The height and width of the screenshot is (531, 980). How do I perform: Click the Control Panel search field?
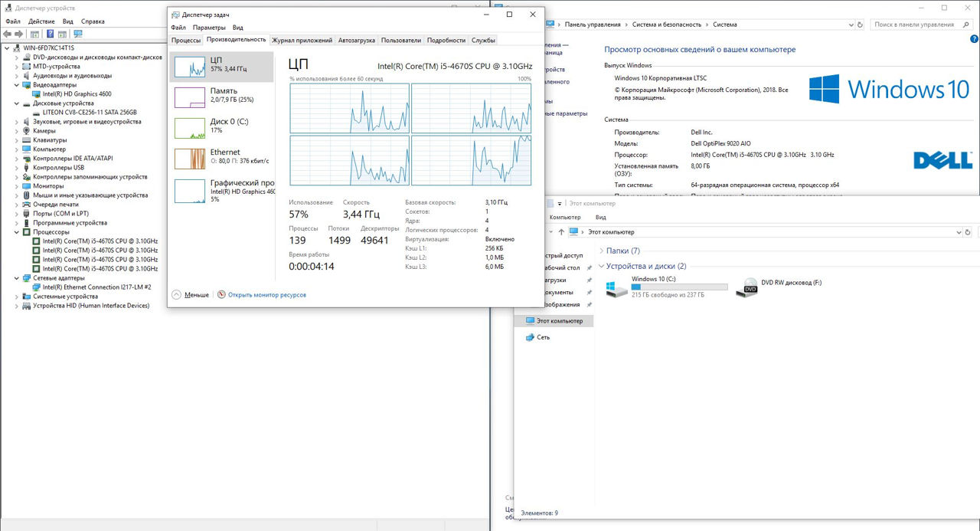tap(919, 25)
